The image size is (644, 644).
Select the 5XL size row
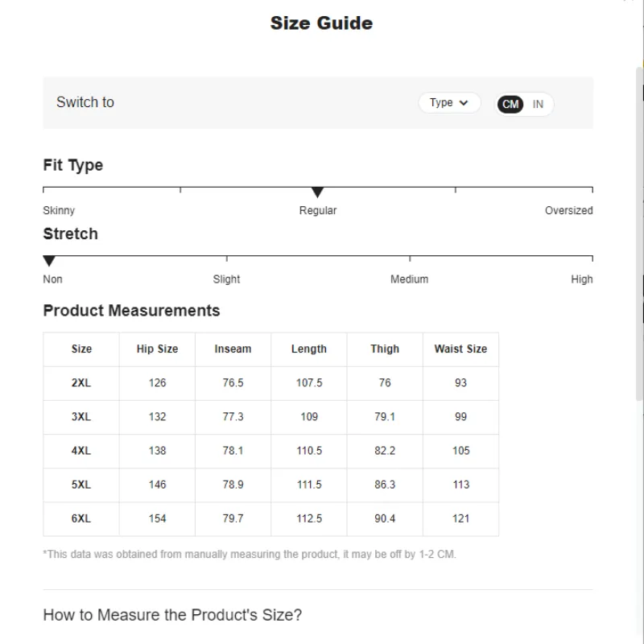[x=81, y=485]
